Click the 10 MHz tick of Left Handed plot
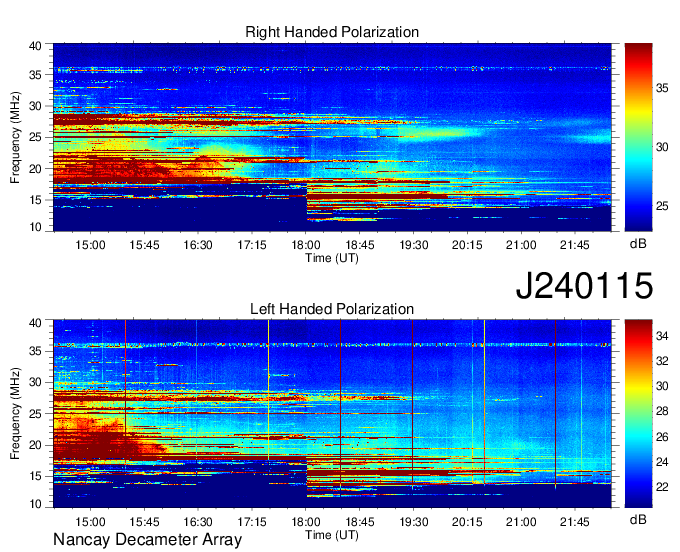 [x=35, y=504]
